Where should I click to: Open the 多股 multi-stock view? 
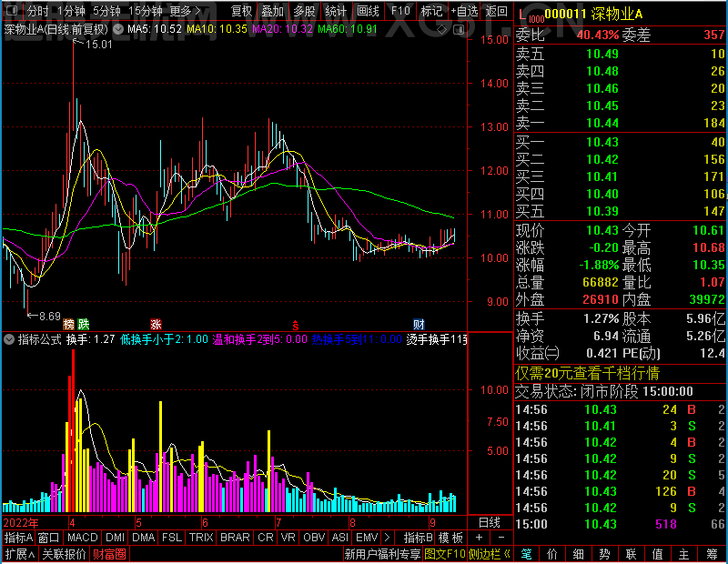pyautogui.click(x=304, y=11)
